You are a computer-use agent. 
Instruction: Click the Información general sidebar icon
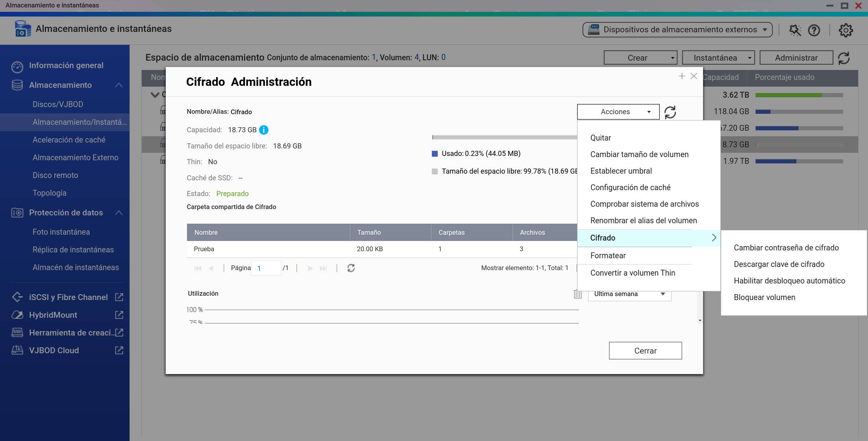[x=17, y=66]
